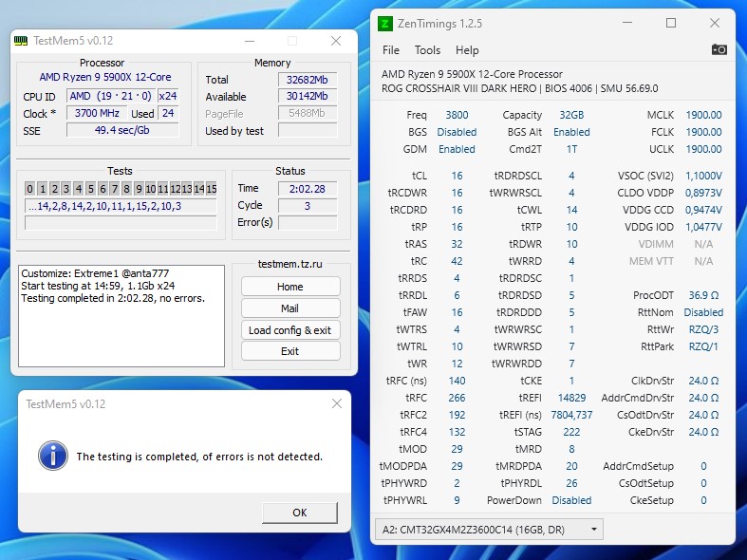The image size is (747, 560).
Task: Click the BGS Alt Enabled value
Action: [x=571, y=132]
